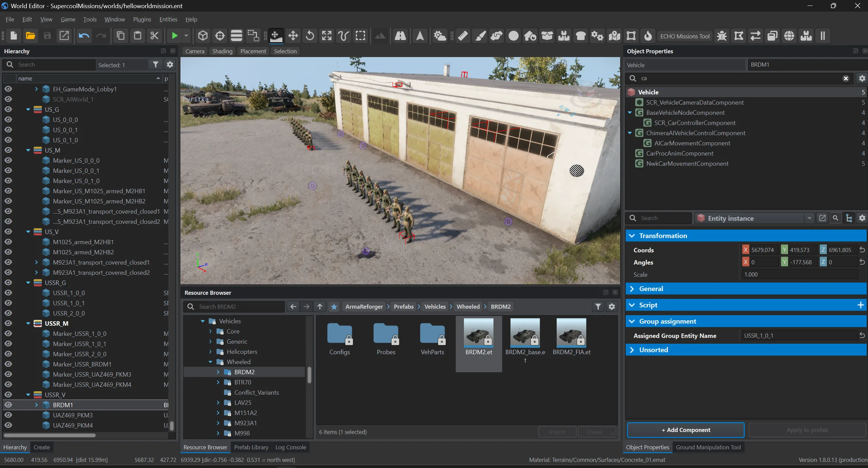Hide the BRDM1 vehicle entity
The image size is (868, 468).
point(8,405)
